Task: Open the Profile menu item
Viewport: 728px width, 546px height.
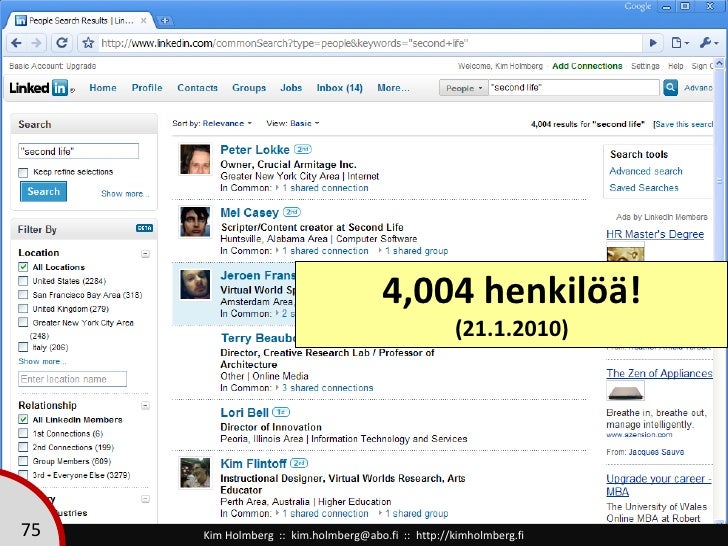Action: (x=147, y=88)
